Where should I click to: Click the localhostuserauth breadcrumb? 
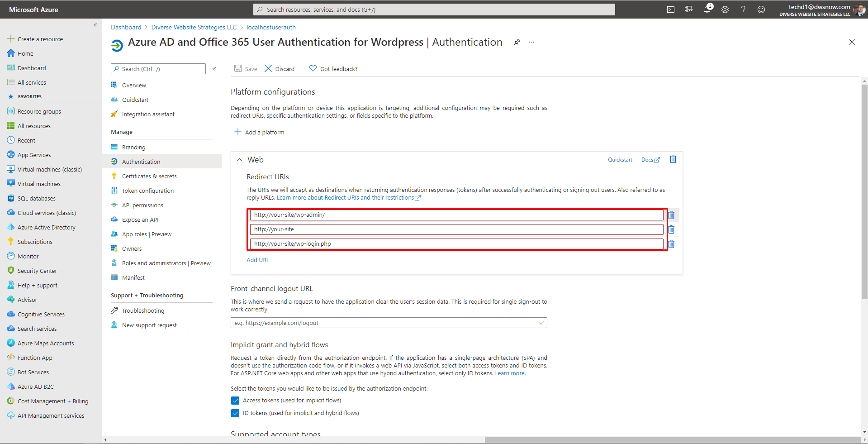click(x=271, y=27)
